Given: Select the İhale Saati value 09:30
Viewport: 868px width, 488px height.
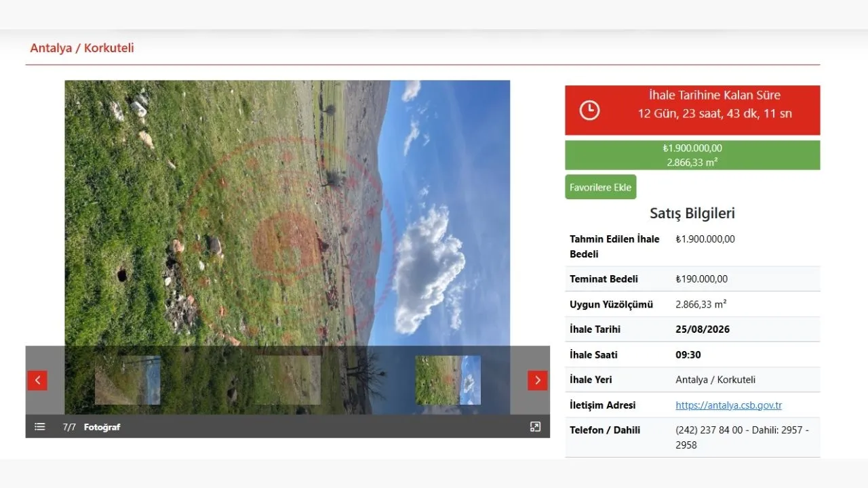Looking at the screenshot, I should [688, 354].
